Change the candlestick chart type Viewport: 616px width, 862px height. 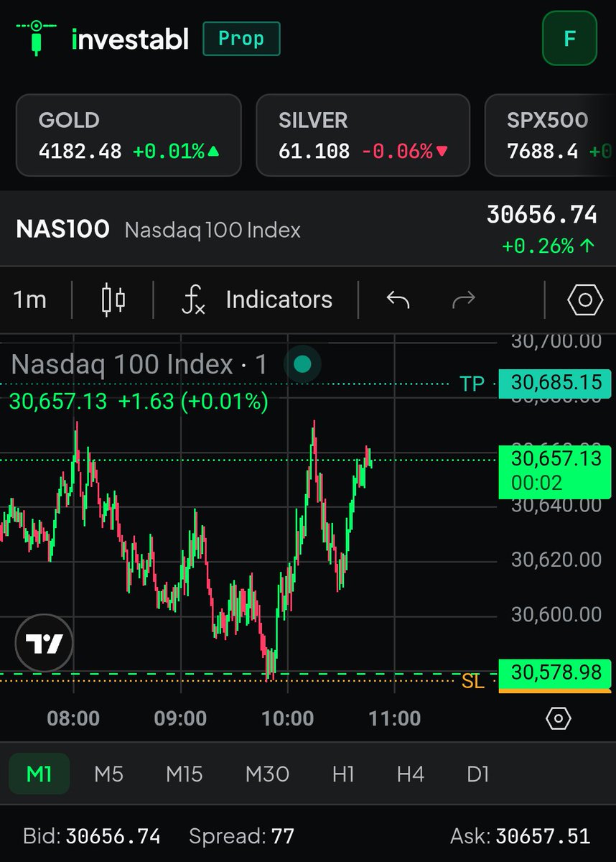113,300
